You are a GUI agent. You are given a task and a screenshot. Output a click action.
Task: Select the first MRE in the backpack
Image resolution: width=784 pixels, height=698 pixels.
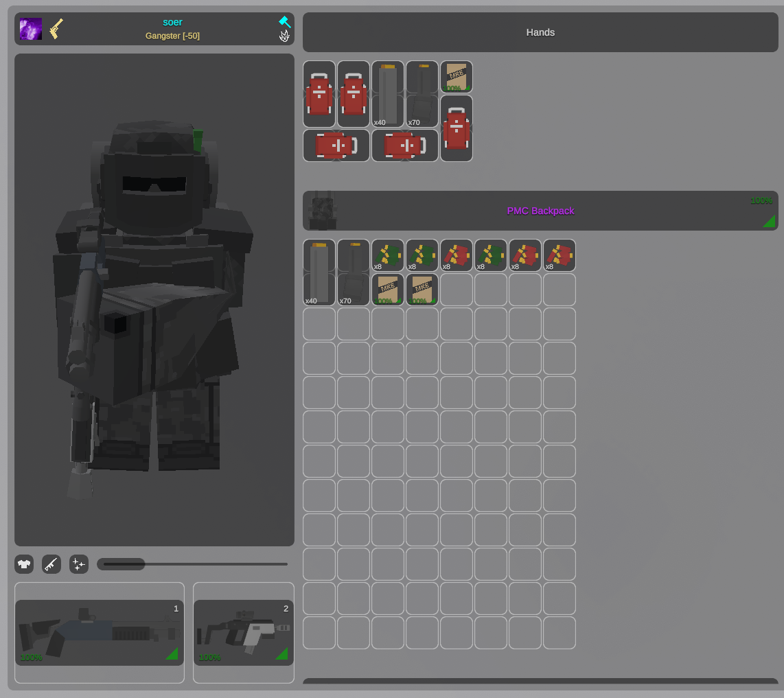[387, 290]
